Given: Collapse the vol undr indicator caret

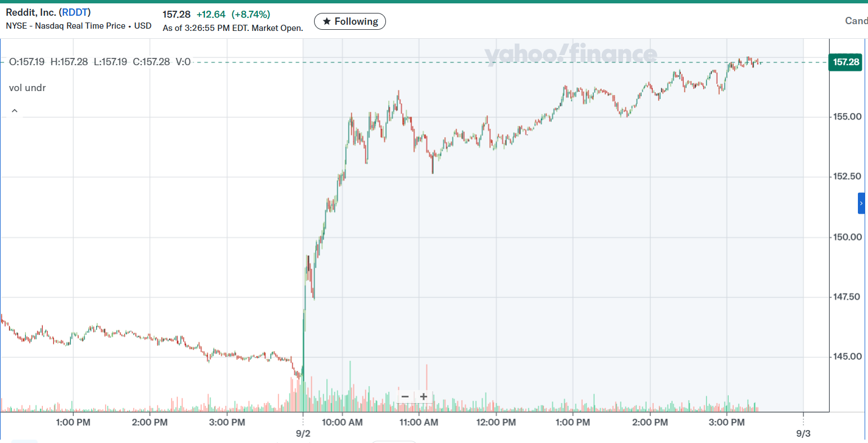Looking at the screenshot, I should click(15, 111).
